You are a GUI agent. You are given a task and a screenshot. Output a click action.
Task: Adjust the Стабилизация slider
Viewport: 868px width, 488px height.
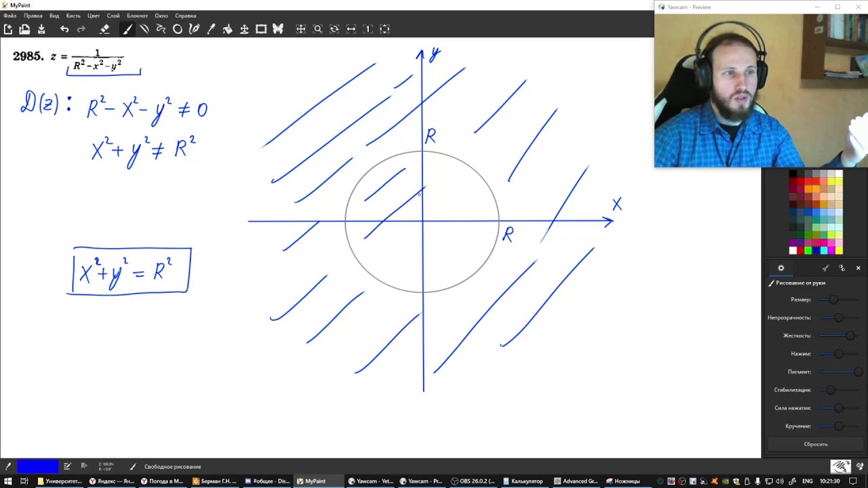pos(838,390)
